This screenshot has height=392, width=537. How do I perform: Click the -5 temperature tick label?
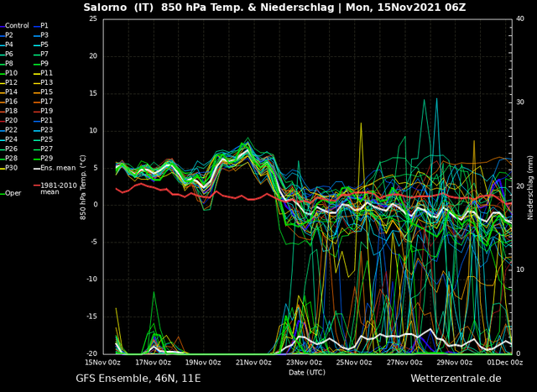94,243
